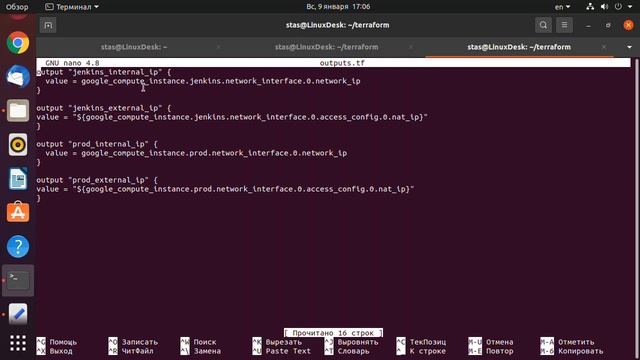Image resolution: width=640 pixels, height=360 pixels.
Task: Close the first stas@LinuxDesk: ~ tab
Action: 218,47
